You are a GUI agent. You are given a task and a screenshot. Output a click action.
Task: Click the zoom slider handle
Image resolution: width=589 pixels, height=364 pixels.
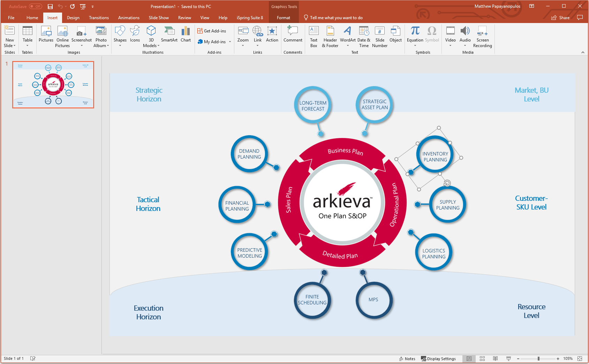tap(539, 358)
